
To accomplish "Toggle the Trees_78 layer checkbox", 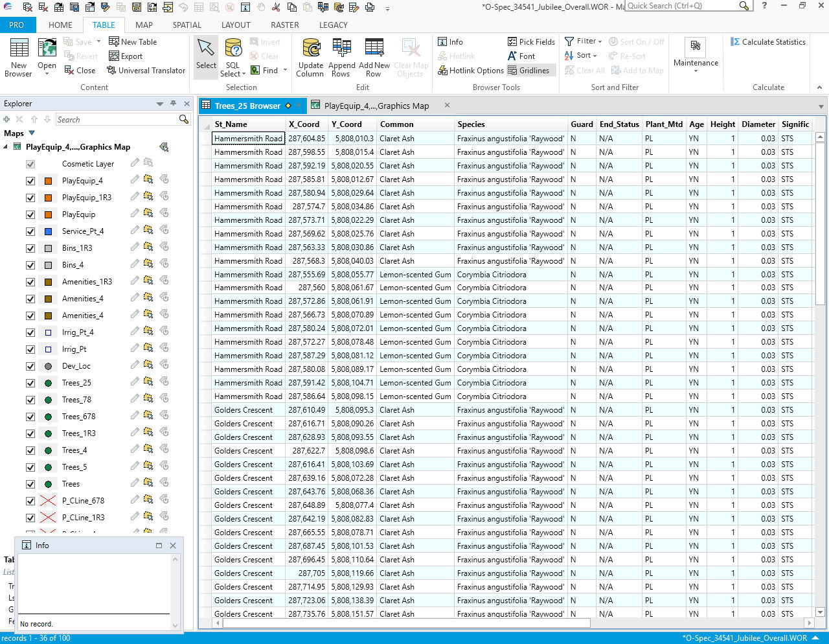I will (x=30, y=400).
